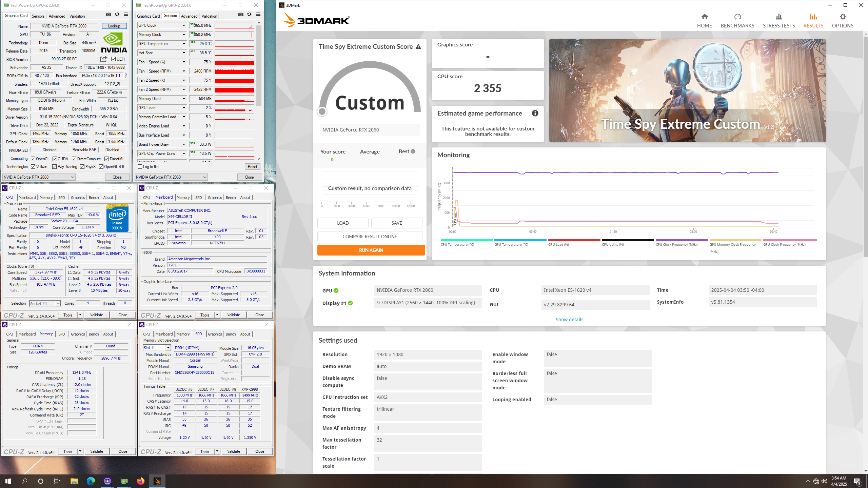Viewport: 868px width, 488px height.
Task: Open taskbar Search
Action: (x=24, y=481)
